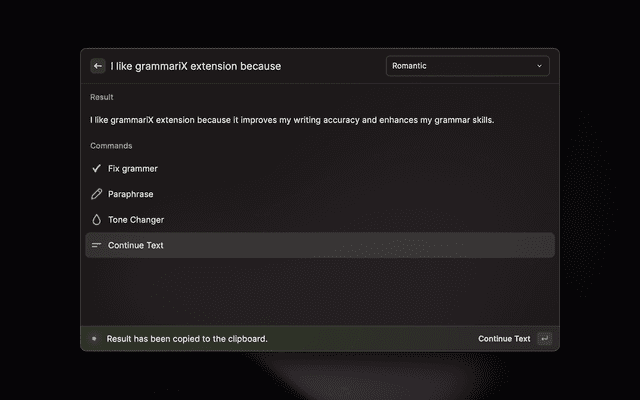
Task: Click the status dot beside clipboard message
Action: [x=94, y=339]
